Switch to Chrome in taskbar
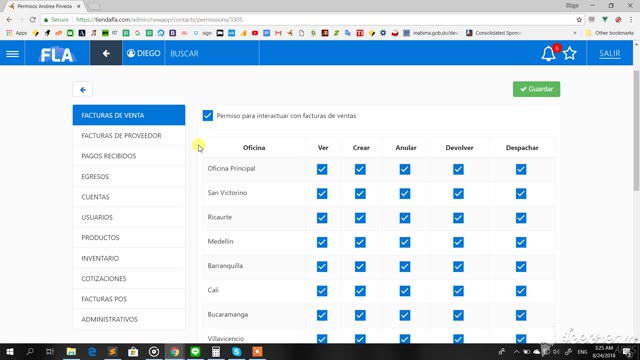 coord(175,351)
